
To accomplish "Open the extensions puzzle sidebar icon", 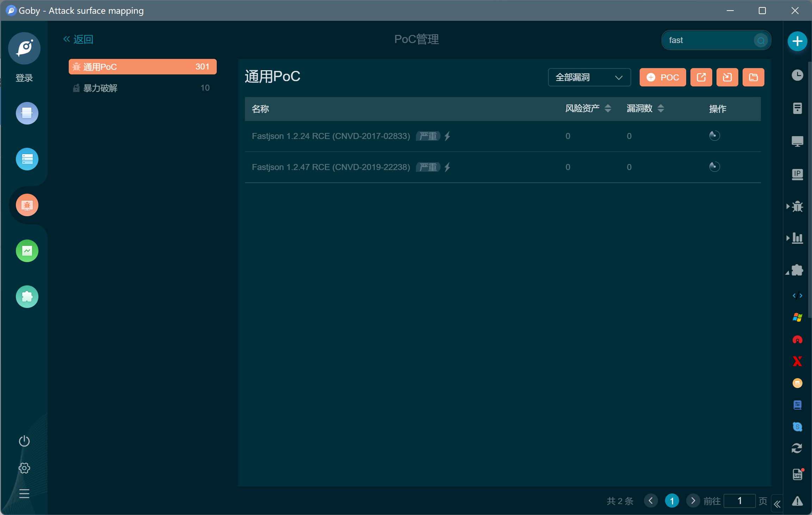I will (27, 297).
